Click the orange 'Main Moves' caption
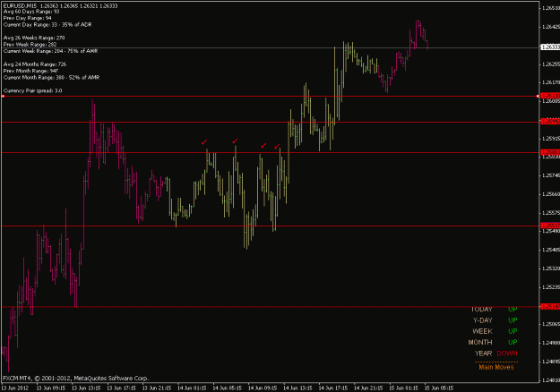The image size is (560, 392). [496, 367]
